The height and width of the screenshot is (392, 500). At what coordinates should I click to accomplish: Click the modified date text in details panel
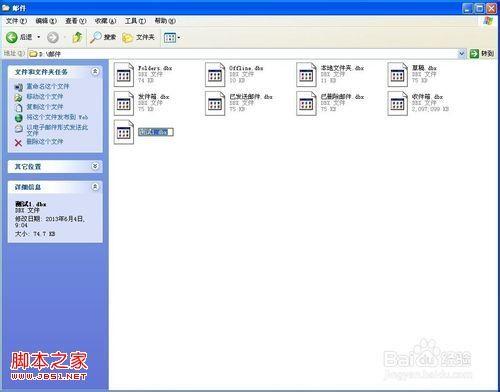click(50, 222)
